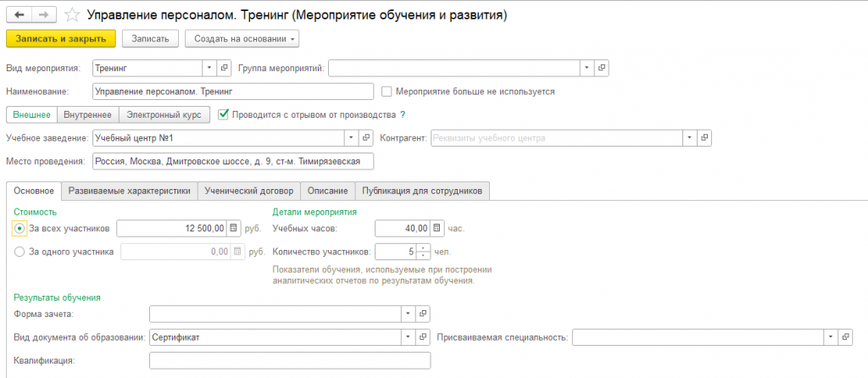The image size is (868, 378).
Task: Open the Описание tab
Action: click(328, 191)
